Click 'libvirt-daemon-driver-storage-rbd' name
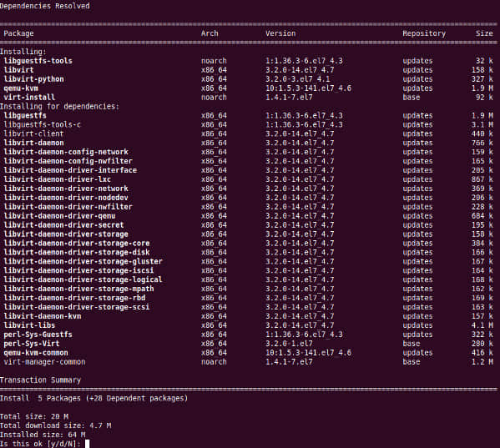 (x=74, y=298)
